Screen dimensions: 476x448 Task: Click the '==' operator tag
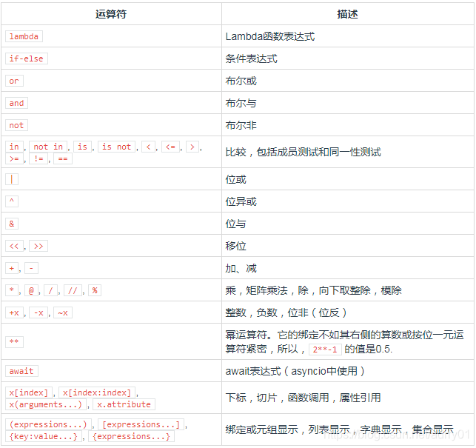[63, 158]
